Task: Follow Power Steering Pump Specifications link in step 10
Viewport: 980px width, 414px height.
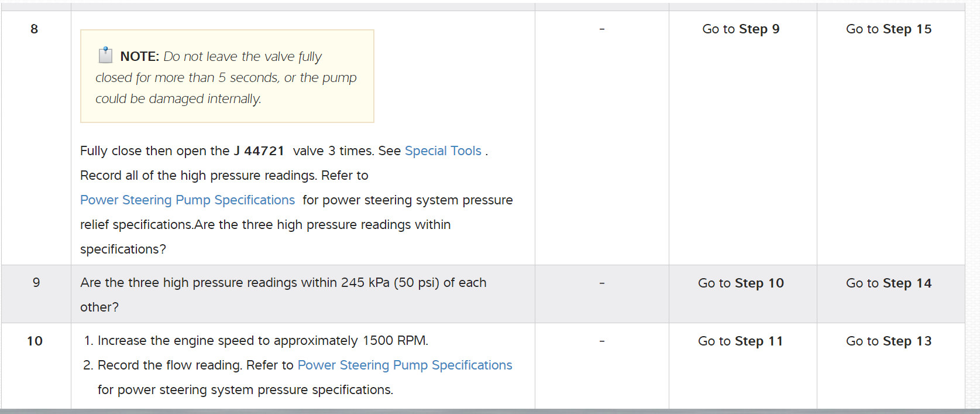Action: [x=405, y=365]
